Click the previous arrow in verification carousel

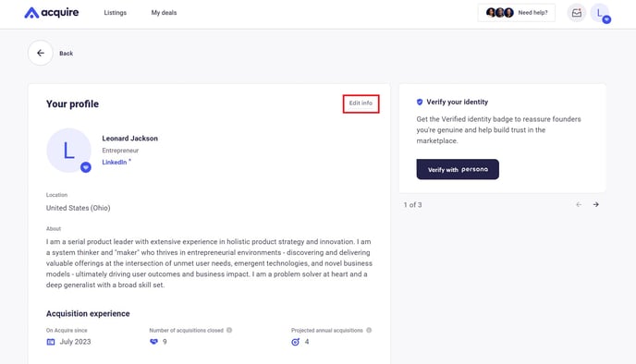579,204
